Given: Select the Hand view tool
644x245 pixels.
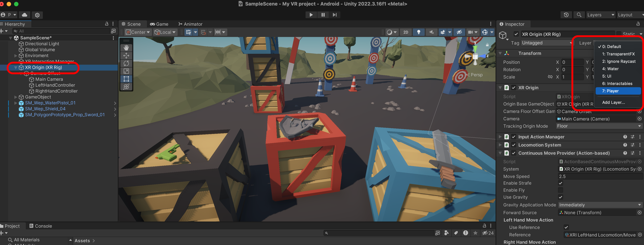Looking at the screenshot, I should (x=126, y=47).
